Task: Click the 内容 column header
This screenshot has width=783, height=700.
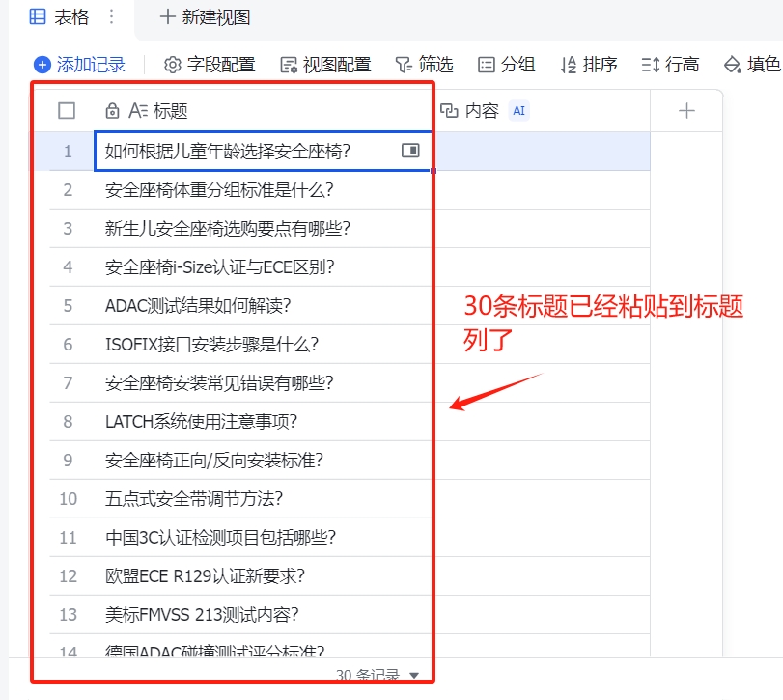Action: pos(541,111)
